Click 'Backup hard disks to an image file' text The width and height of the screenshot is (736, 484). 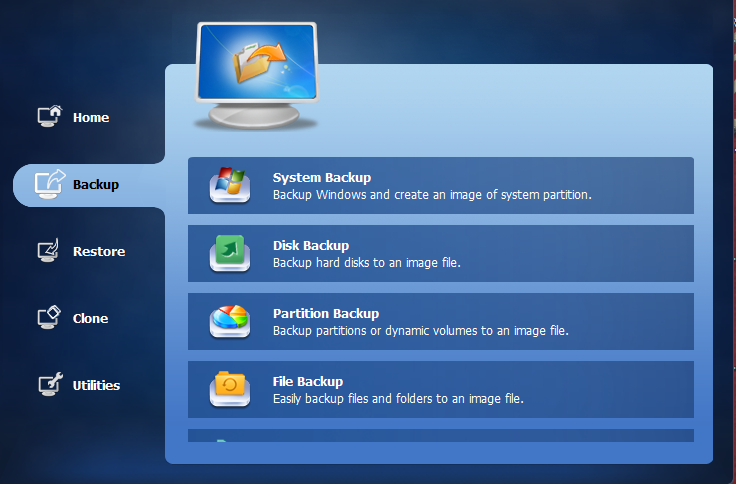367,262
